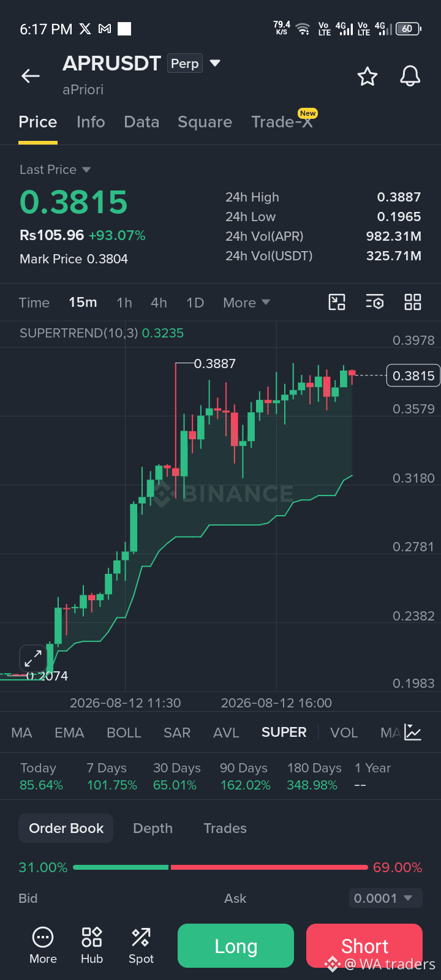Show the Depth tab
Screen dimensions: 441x980
point(153,828)
